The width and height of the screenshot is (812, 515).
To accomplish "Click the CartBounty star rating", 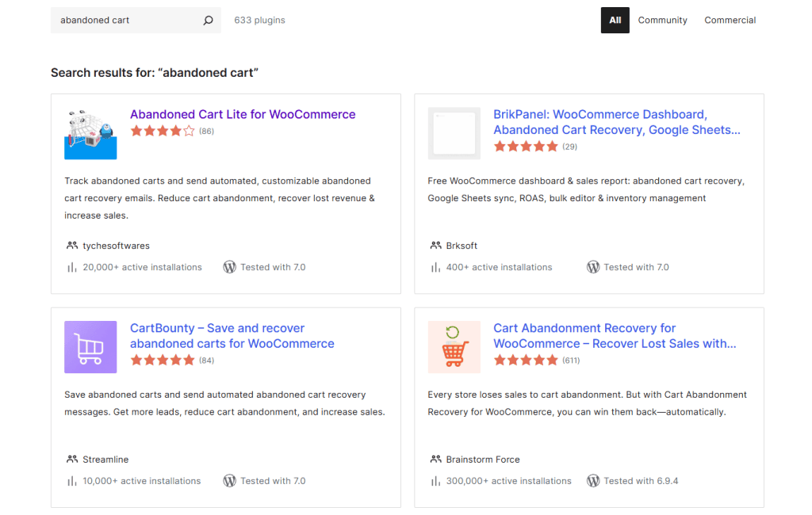I will click(163, 360).
